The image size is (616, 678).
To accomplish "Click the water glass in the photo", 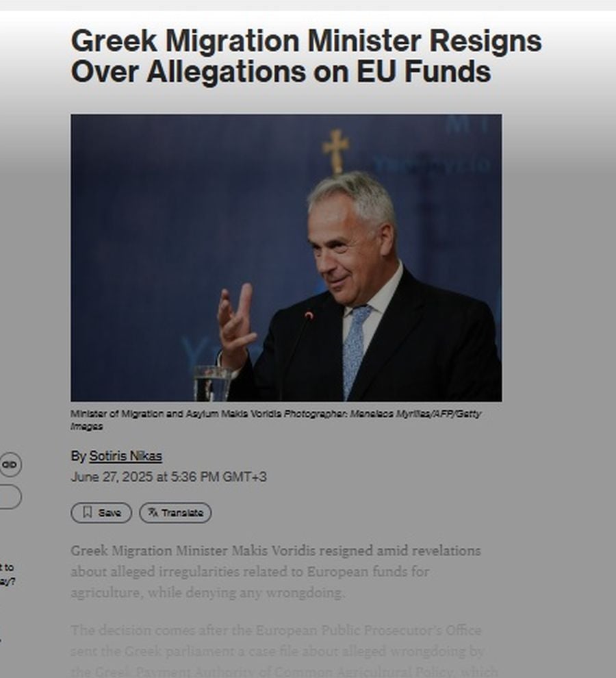I will [212, 383].
